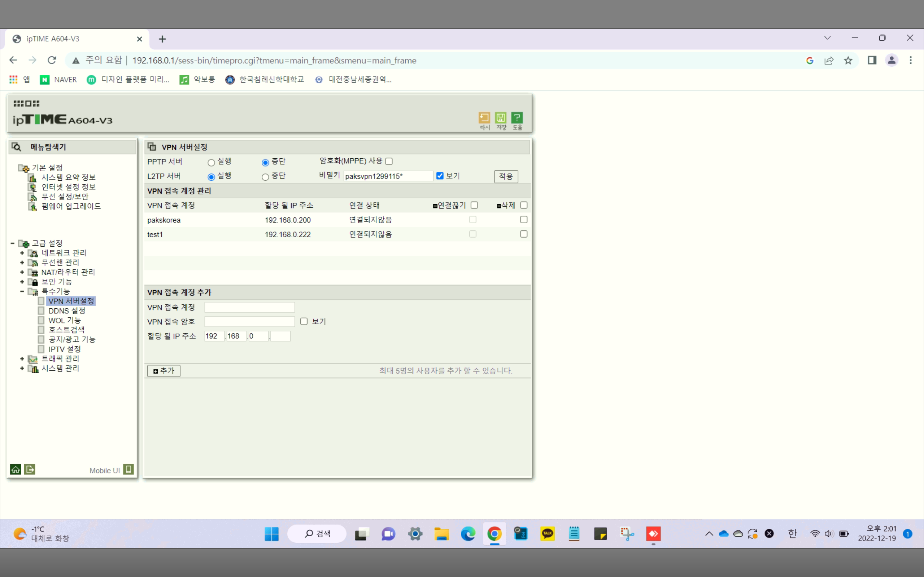Click the VPN 접속 계정 input field
This screenshot has width=924, height=577.
point(250,307)
